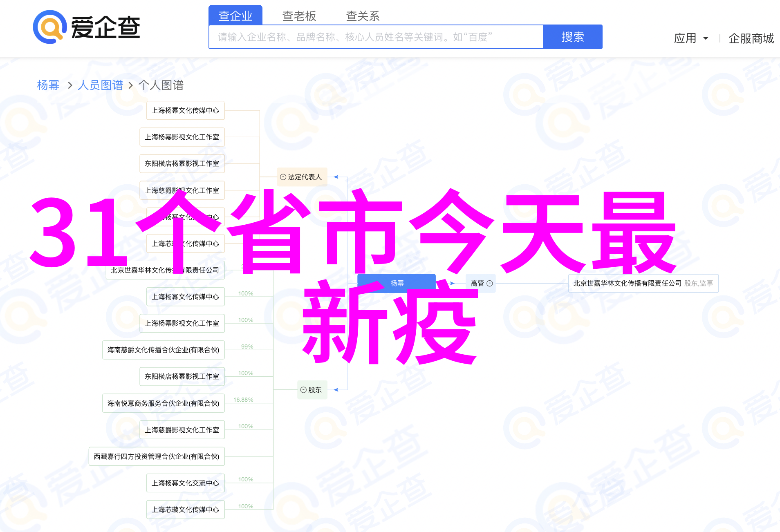Open 海南悦意商务服务合伙企业(有限合伙) node
Image resolution: width=780 pixels, height=532 pixels.
pyautogui.click(x=164, y=403)
